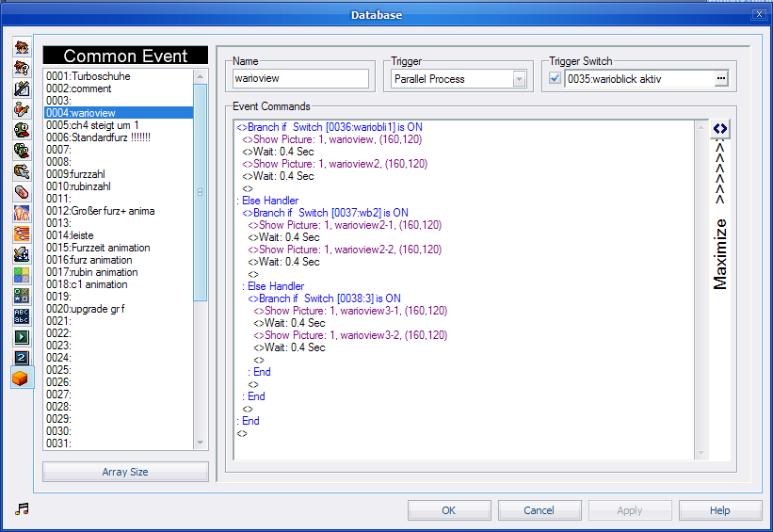Select the Battle Animation tab with the flame icon

(21, 213)
